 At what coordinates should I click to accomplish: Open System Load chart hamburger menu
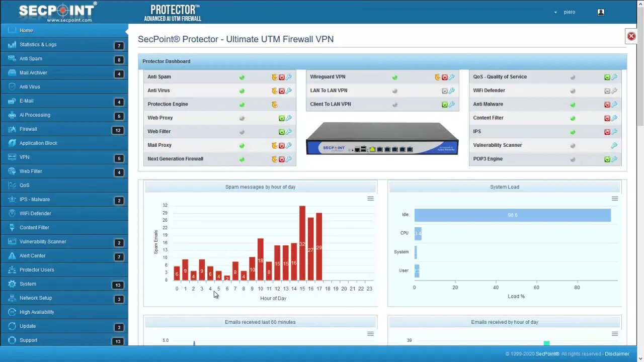tap(615, 199)
